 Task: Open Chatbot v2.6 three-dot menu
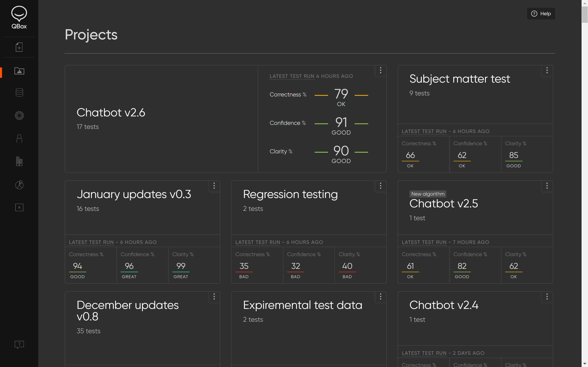pyautogui.click(x=381, y=70)
